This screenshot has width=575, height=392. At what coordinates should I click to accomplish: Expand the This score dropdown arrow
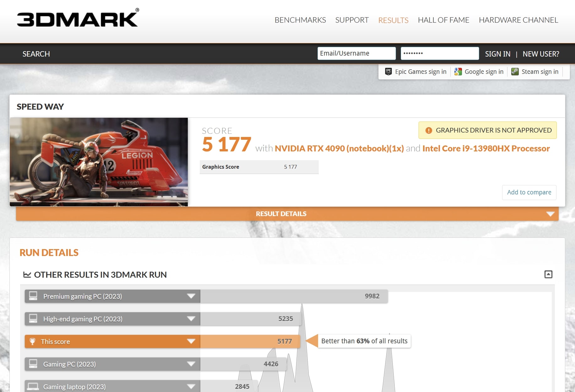point(191,341)
